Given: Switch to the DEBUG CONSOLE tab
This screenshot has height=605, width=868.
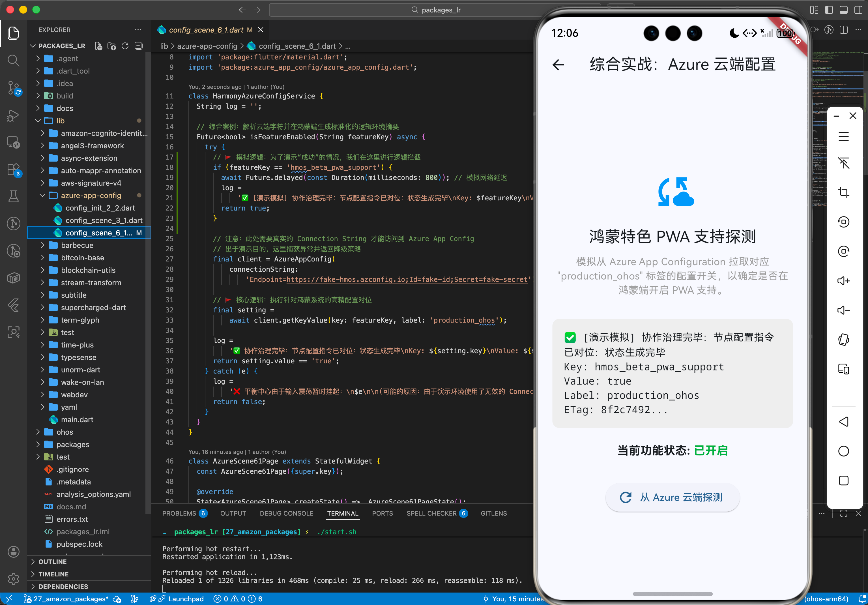Looking at the screenshot, I should coord(286,513).
